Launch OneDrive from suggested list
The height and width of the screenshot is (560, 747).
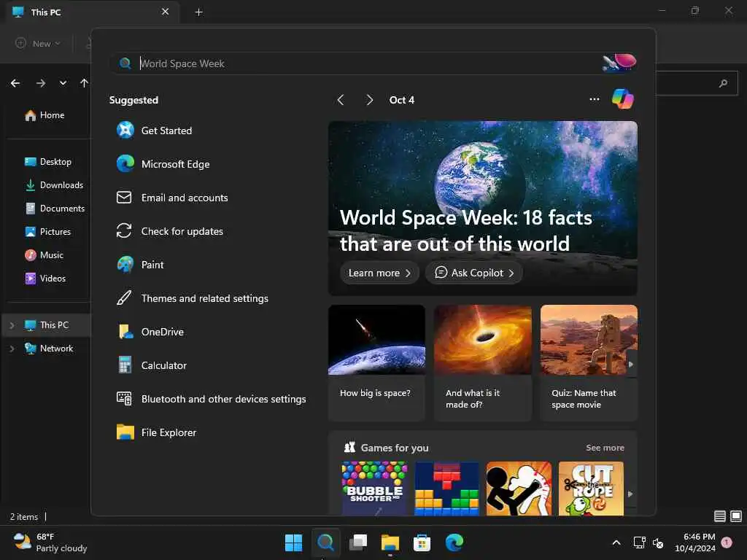pyautogui.click(x=150, y=332)
